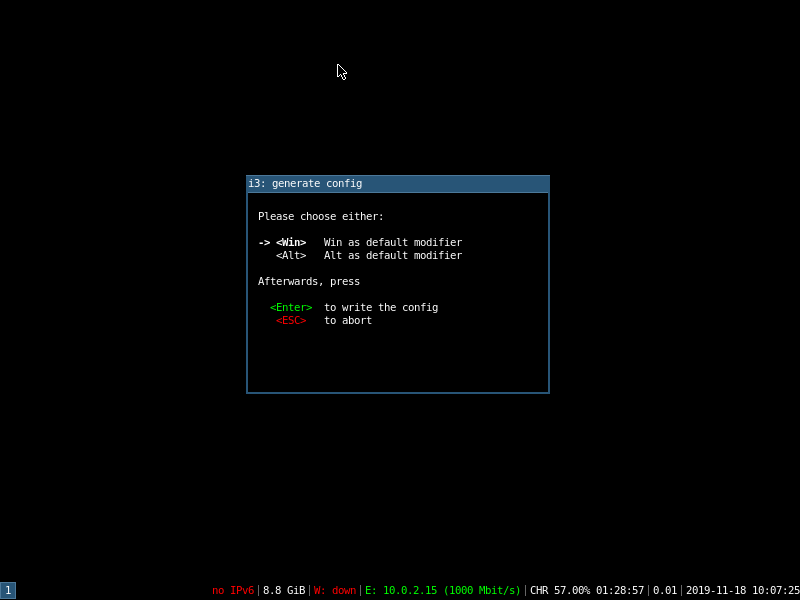Click the 'W: down' wireless status
800x600 pixels.
click(335, 590)
